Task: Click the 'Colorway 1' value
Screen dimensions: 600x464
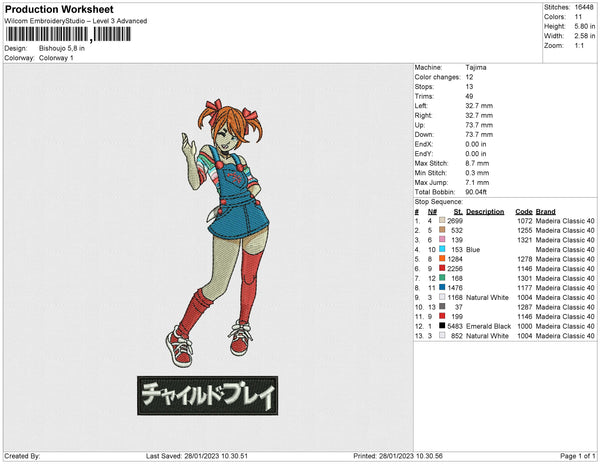Action: point(56,58)
